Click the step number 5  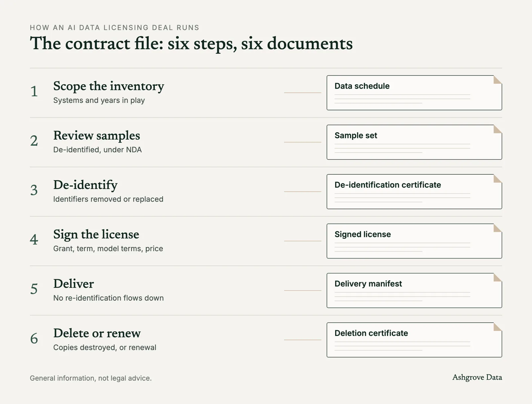(x=34, y=289)
